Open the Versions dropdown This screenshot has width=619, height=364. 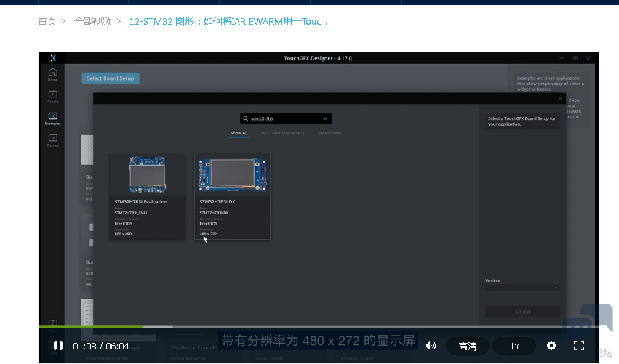pyautogui.click(x=522, y=288)
